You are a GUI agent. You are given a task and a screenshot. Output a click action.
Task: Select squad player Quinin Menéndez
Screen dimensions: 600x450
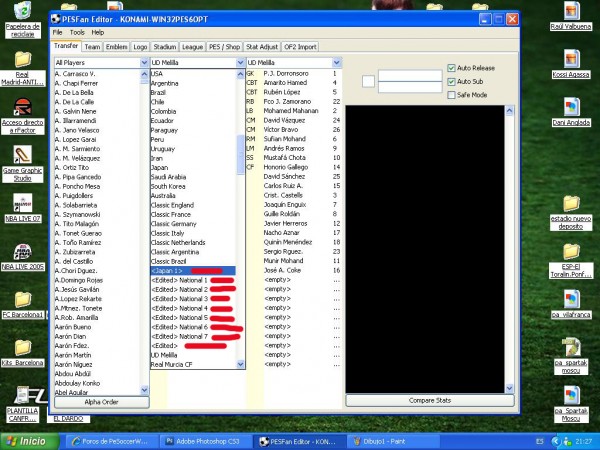(x=293, y=242)
